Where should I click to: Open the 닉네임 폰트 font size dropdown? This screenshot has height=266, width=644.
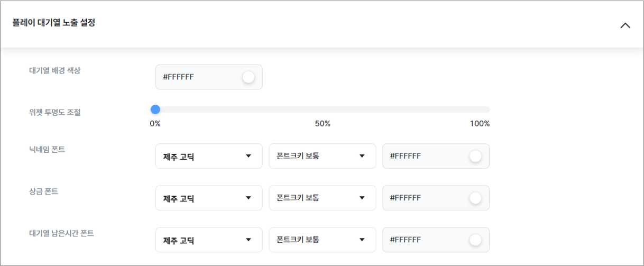(x=322, y=156)
